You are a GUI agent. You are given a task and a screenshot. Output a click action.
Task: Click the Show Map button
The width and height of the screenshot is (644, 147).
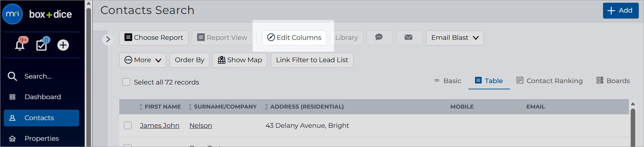240,60
